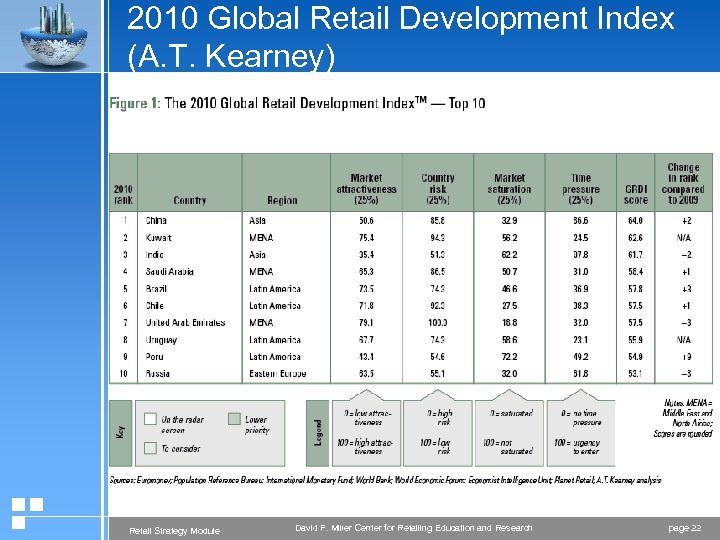Click China's market attractiveness value 50.6
Screen dimensions: 720x540
pos(366,220)
